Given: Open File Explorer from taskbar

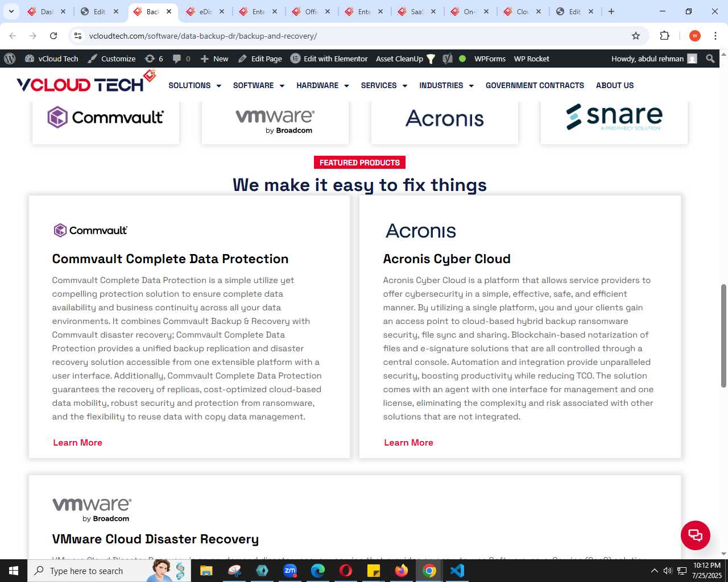Looking at the screenshot, I should (x=206, y=571).
